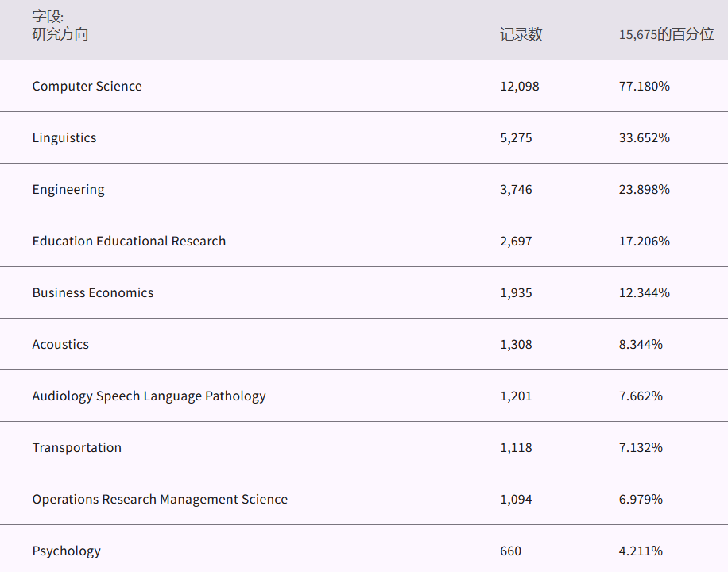Image resolution: width=728 pixels, height=572 pixels.
Task: Click the Transportation row label
Action: coord(77,447)
